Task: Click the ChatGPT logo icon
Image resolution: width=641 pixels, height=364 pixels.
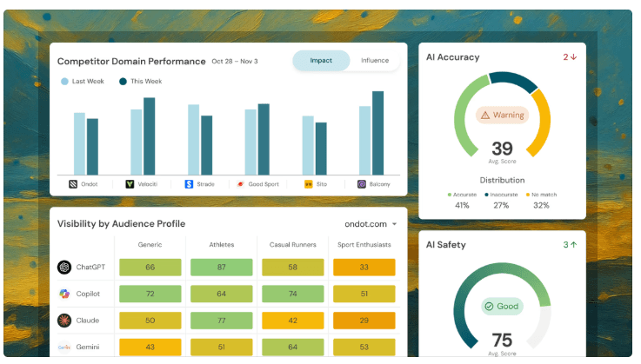Action: pos(64,268)
